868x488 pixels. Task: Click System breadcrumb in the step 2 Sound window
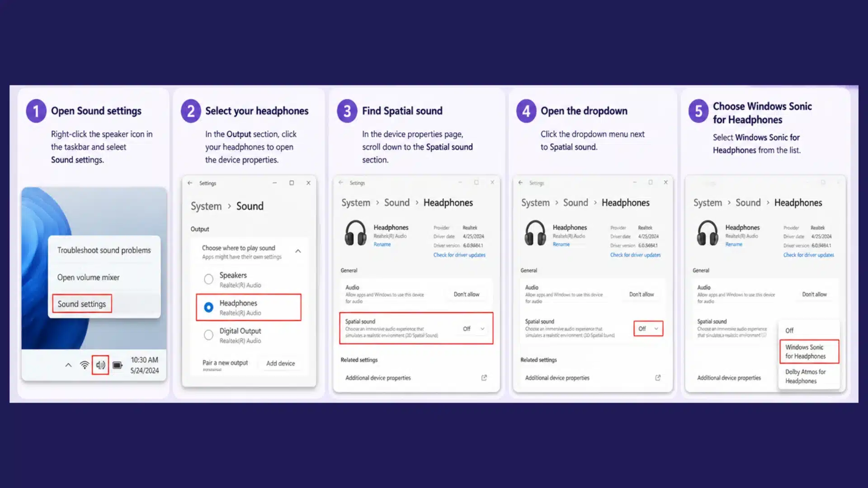206,206
